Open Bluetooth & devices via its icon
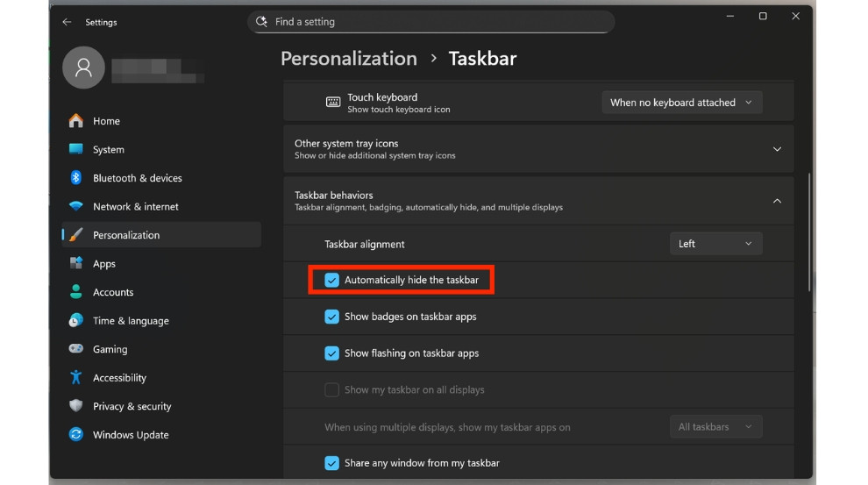 coord(76,178)
